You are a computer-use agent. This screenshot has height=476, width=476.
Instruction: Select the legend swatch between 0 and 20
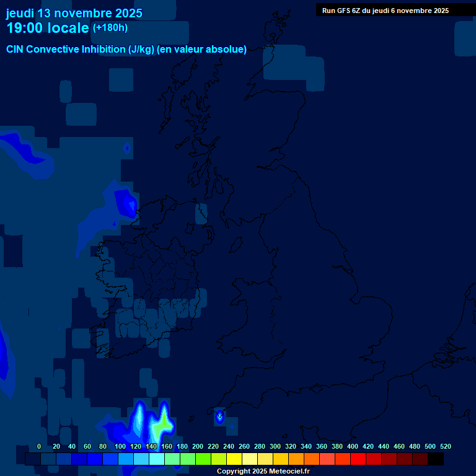[48, 459]
